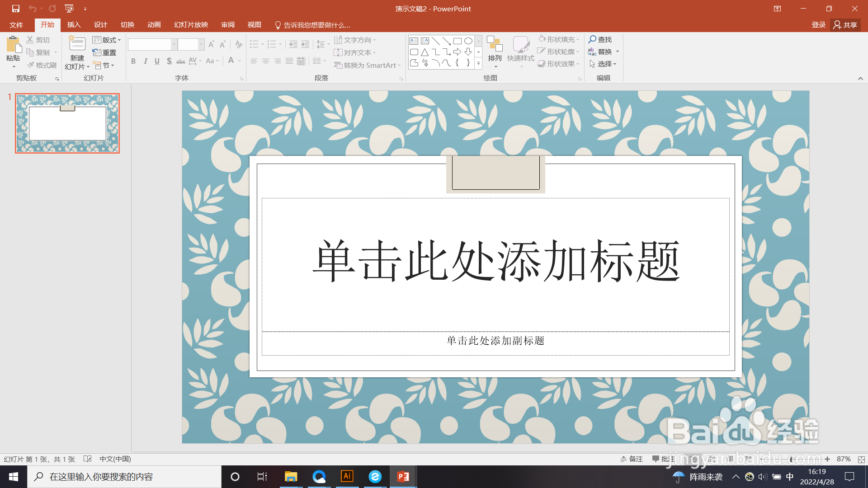Open the 设计 (Design) ribbon tab

(x=100, y=25)
